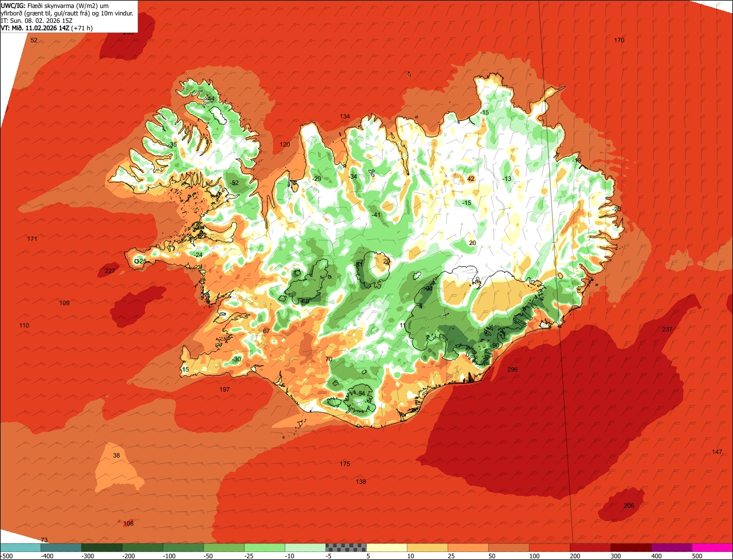Image resolution: width=733 pixels, height=560 pixels.
Task: Click the flux value 44 in the northern Westfjords
Action: coord(211,98)
